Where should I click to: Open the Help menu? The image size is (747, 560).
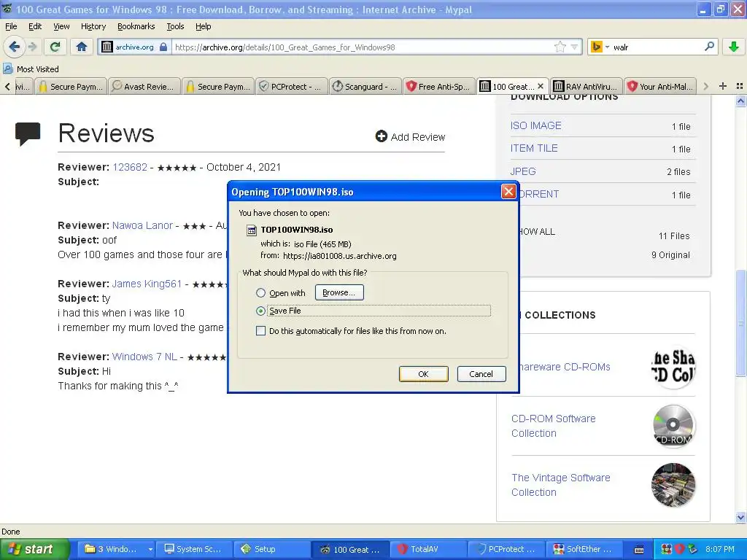[204, 26]
